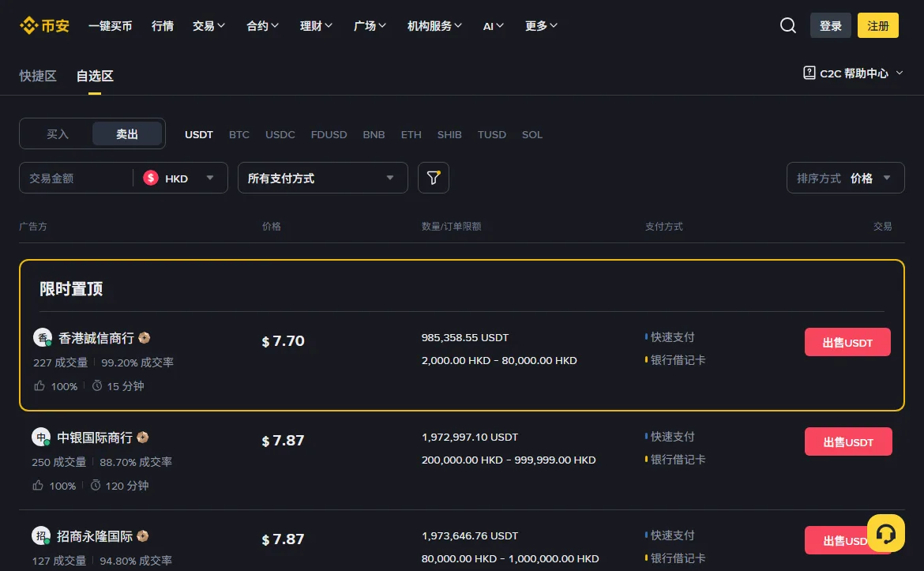Viewport: 924px width, 571px height.
Task: Expand the 理财 nav menu
Action: 316,25
